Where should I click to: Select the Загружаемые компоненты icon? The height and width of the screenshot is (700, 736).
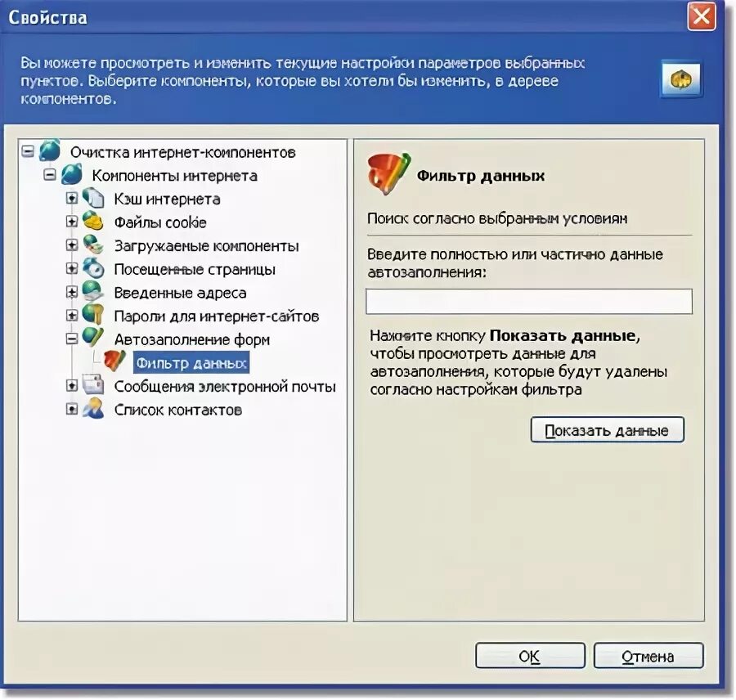pos(93,245)
